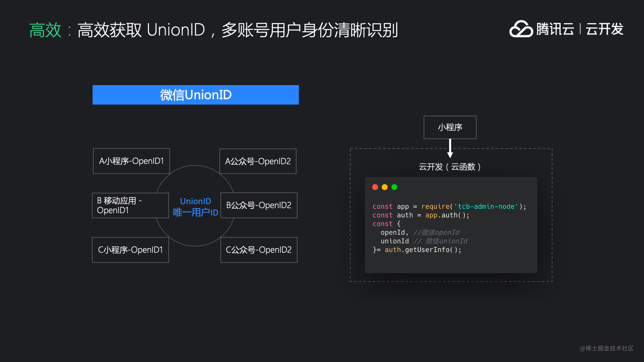The width and height of the screenshot is (644, 362).
Task: Click the const { code line
Action: point(386,224)
